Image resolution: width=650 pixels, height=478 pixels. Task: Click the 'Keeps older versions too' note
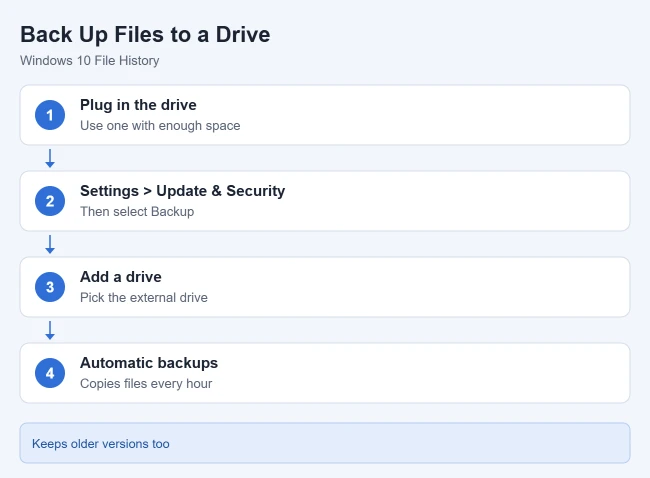click(325, 443)
